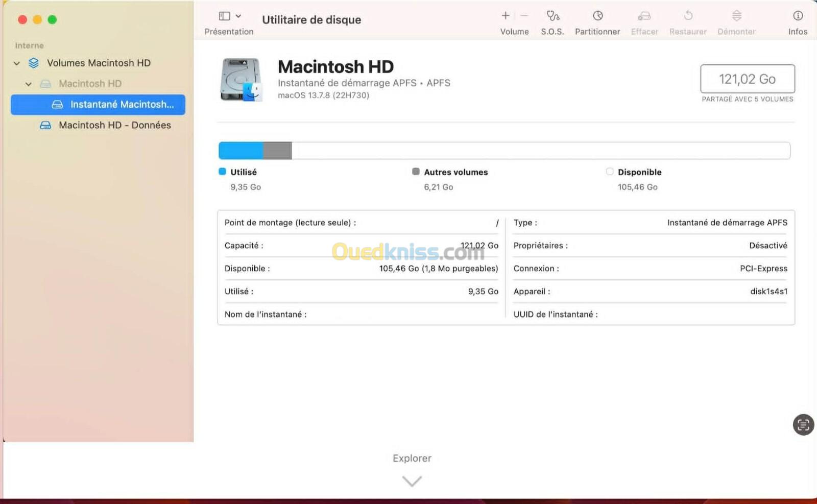The height and width of the screenshot is (504, 817).
Task: Open the Partitionner pie-chart tool
Action: coord(597,16)
